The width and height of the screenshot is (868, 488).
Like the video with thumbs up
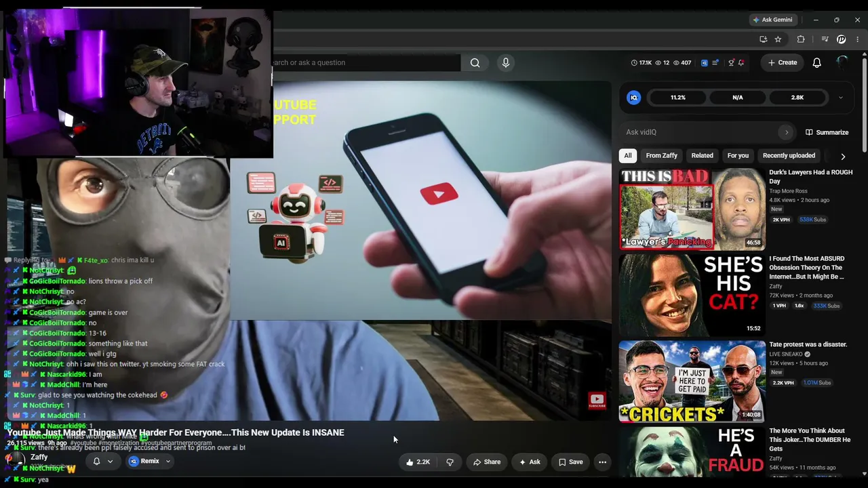coord(418,462)
